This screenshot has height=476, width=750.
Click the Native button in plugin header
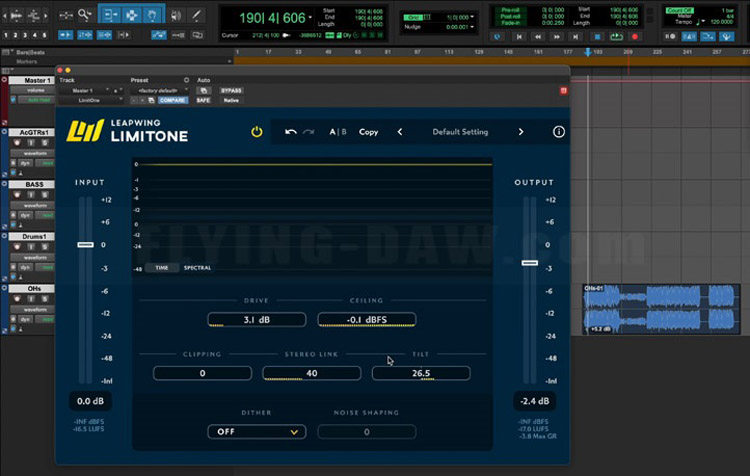click(231, 100)
